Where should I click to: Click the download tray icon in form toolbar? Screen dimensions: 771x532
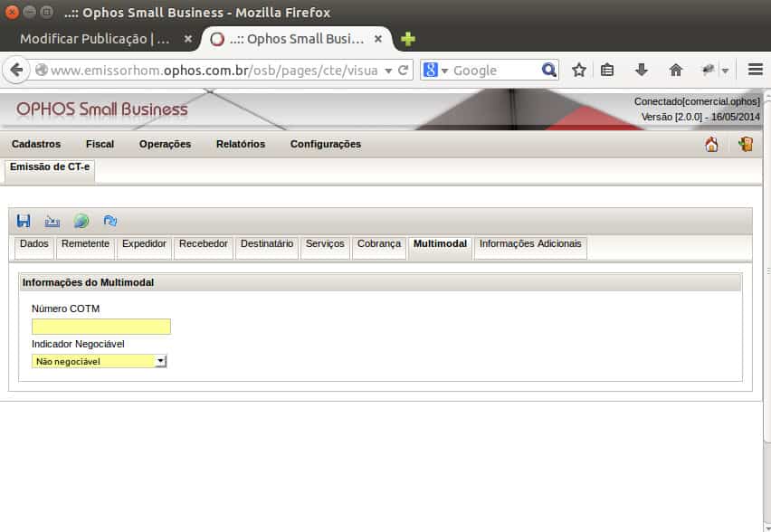click(52, 222)
